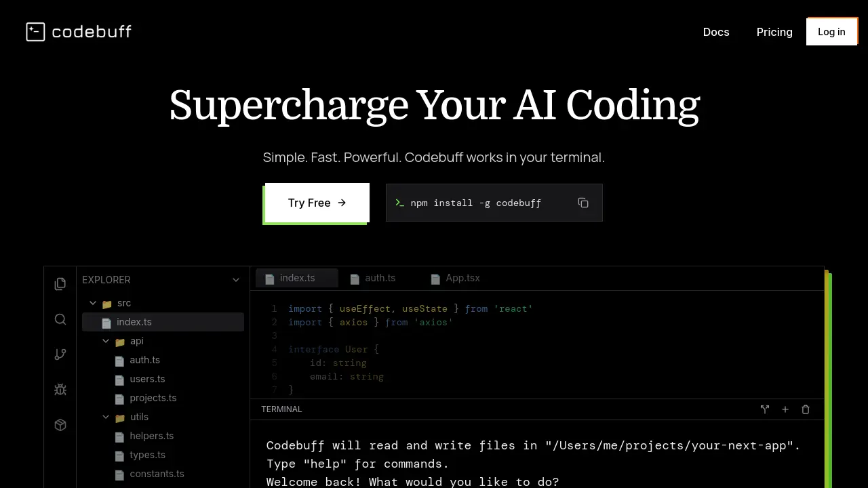Click the 'id: string' code line
Image resolution: width=868 pixels, height=488 pixels.
point(338,363)
